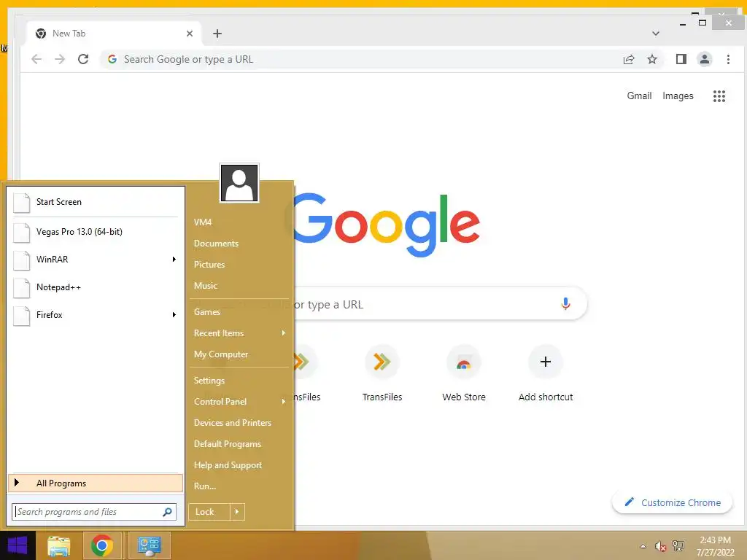Image resolution: width=747 pixels, height=560 pixels.
Task: Open the Control Panel taskbar icon
Action: 149,545
